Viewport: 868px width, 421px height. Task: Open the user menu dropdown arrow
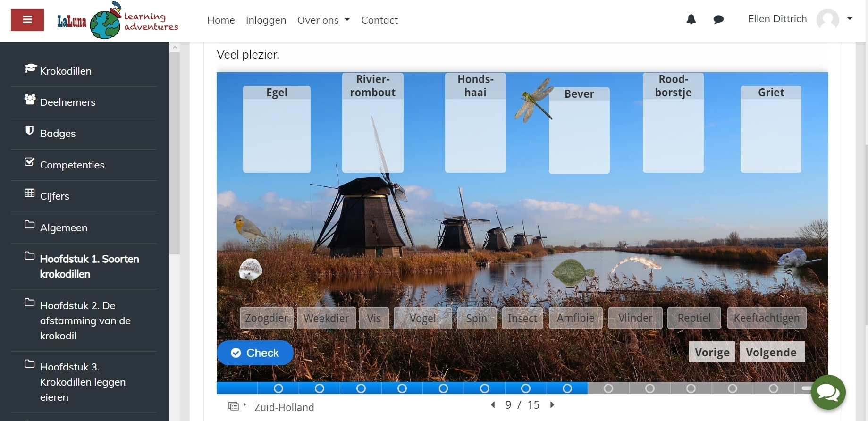pyautogui.click(x=850, y=19)
